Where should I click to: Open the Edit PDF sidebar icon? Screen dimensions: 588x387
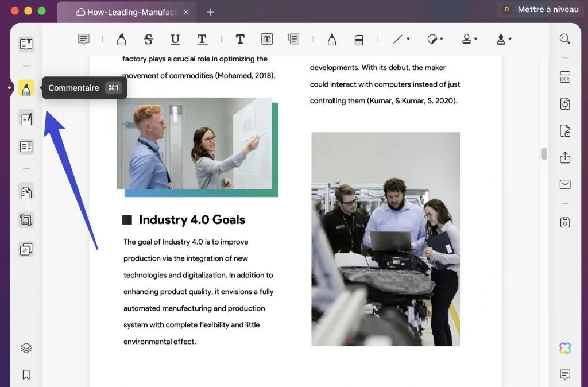tap(26, 119)
